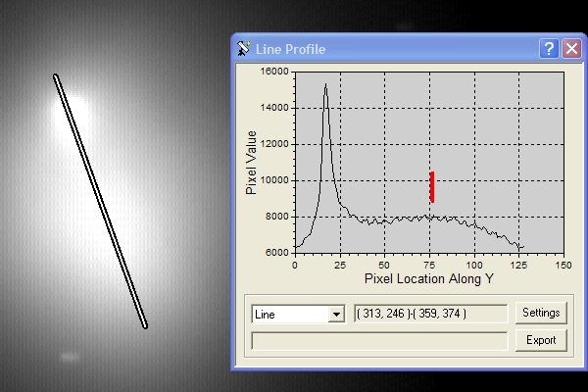Click the 150 x-axis tick label
588x392 pixels.
[x=563, y=266]
